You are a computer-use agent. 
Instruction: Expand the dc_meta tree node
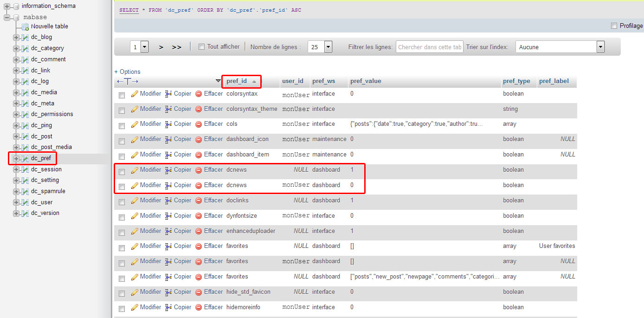pos(16,104)
